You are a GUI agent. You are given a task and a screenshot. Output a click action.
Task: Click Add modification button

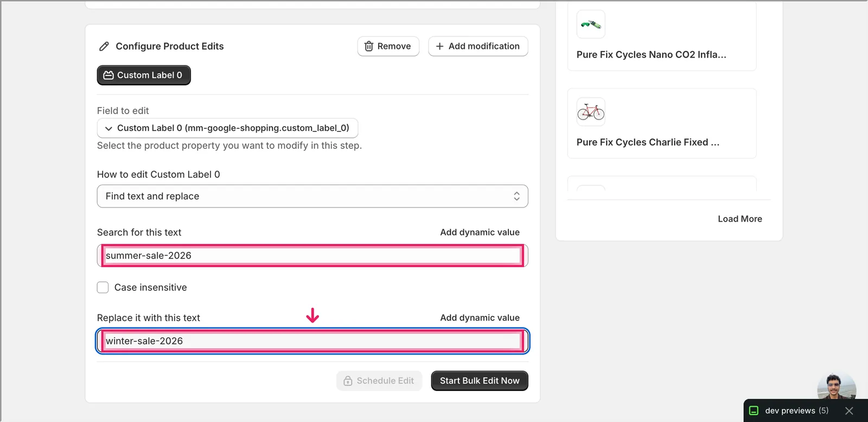[x=478, y=47]
